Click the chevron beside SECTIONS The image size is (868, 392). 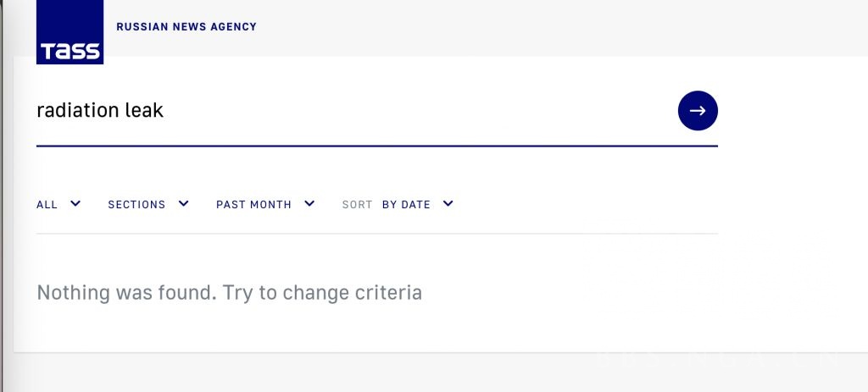click(x=183, y=203)
